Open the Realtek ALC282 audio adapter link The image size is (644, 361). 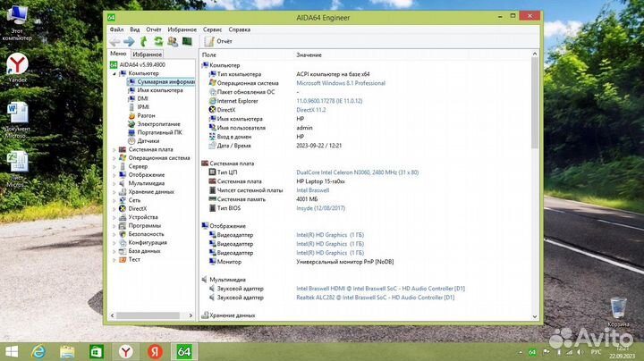[376, 298]
